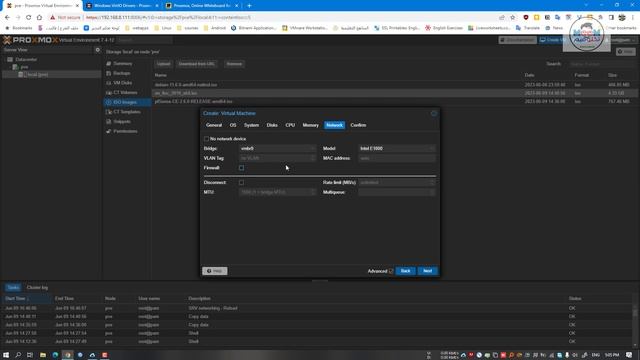This screenshot has height=360, width=640.
Task: Switch to the OS tab in wizard
Action: tap(233, 125)
